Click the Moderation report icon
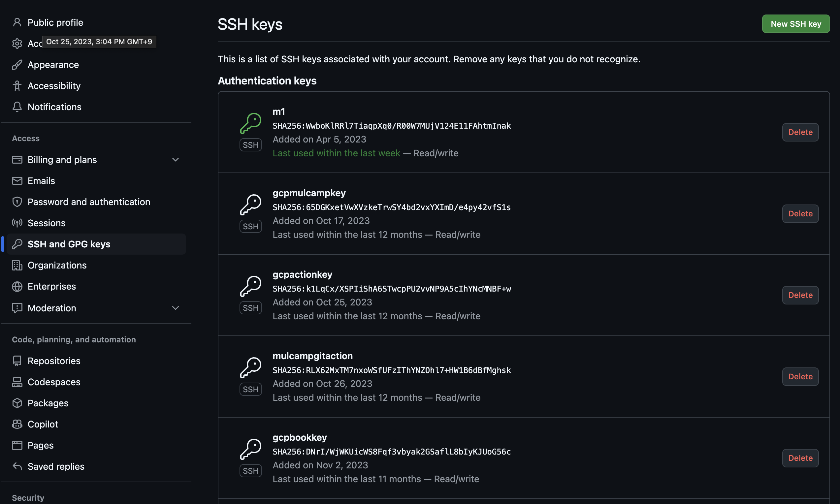This screenshot has height=504, width=840. [17, 308]
